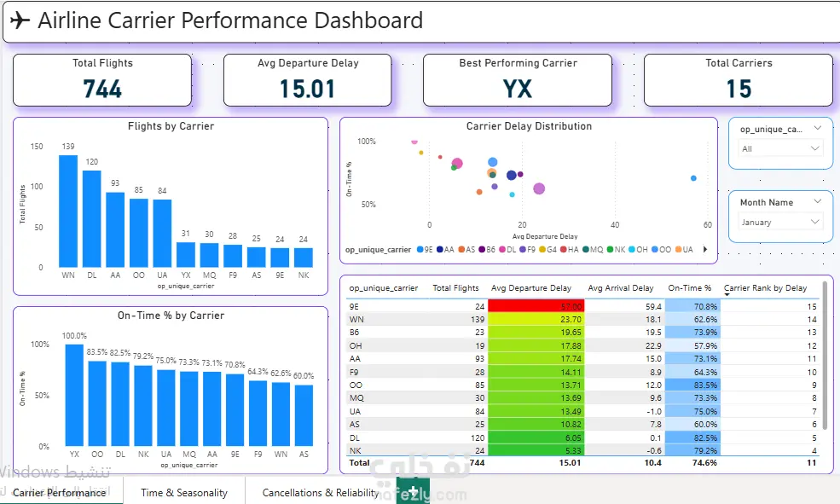Image resolution: width=840 pixels, height=504 pixels.
Task: Click the sort arrow under Carrier Rank by Delay
Action: [x=727, y=294]
